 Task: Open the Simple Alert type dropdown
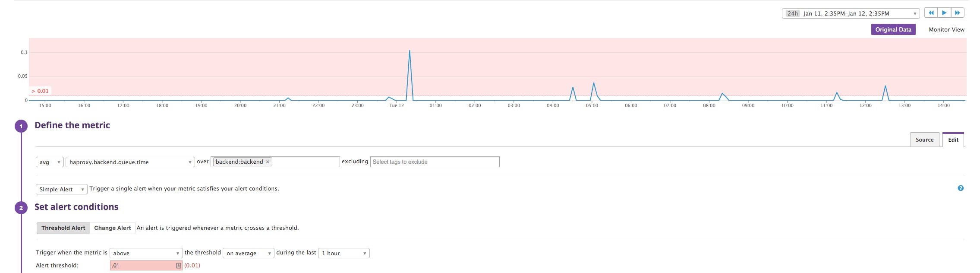[61, 189]
